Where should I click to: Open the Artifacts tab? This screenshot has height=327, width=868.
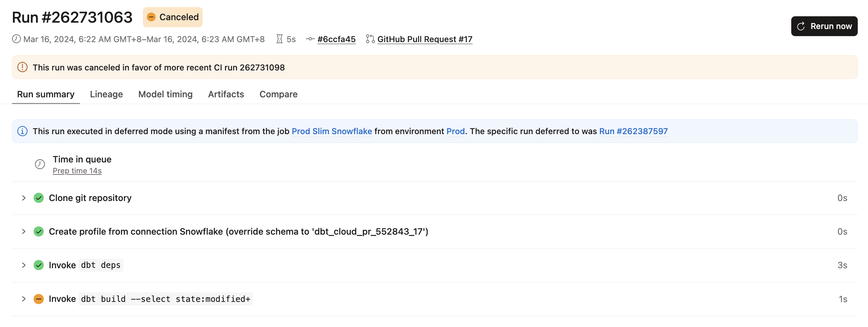226,94
